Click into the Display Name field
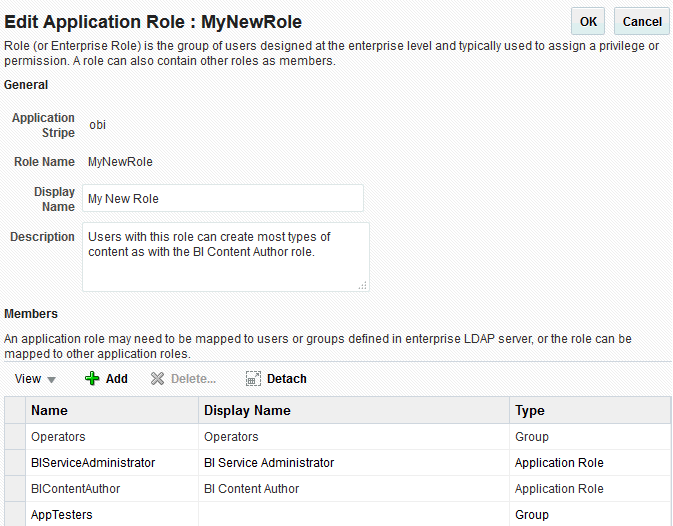 coord(222,198)
